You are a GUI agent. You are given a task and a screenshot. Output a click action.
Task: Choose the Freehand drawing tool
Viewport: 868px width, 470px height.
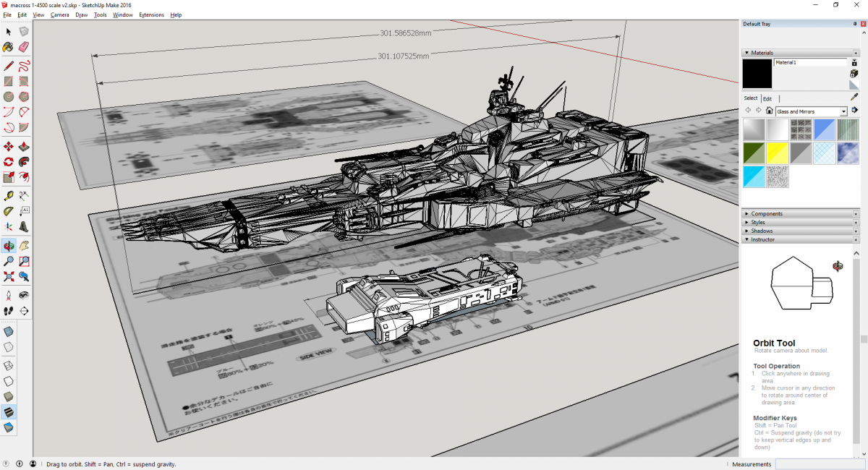24,66
